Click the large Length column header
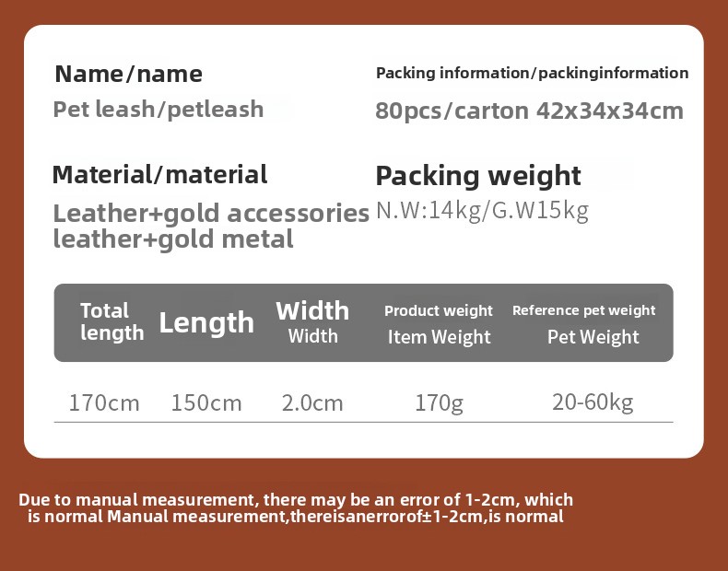The image size is (728, 571). pyautogui.click(x=206, y=322)
